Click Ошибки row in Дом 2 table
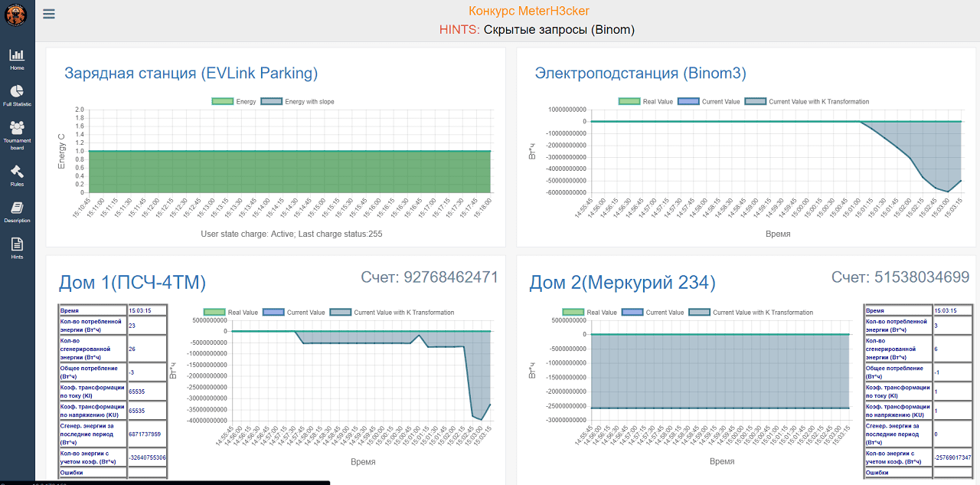Viewport: 980px width, 485px height. pos(919,473)
